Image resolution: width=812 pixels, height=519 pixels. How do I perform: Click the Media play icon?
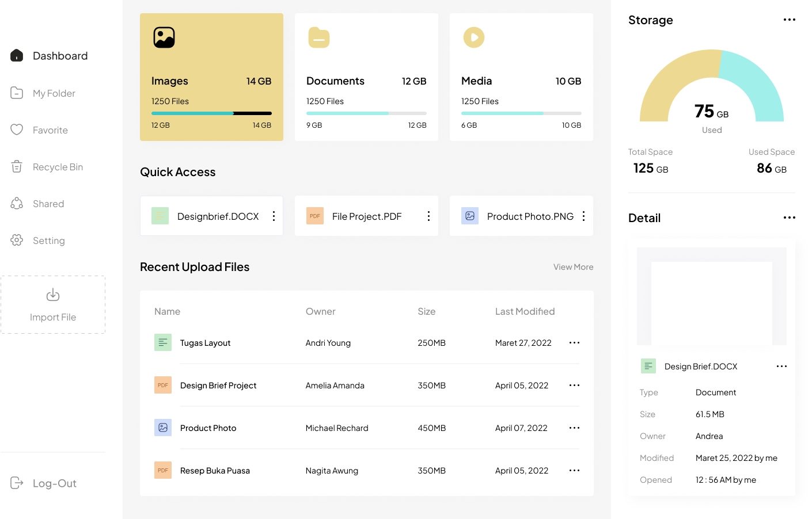click(473, 37)
